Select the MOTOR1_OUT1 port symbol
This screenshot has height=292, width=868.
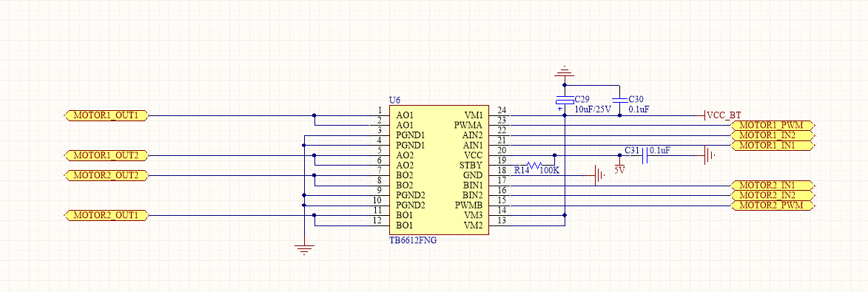point(107,115)
